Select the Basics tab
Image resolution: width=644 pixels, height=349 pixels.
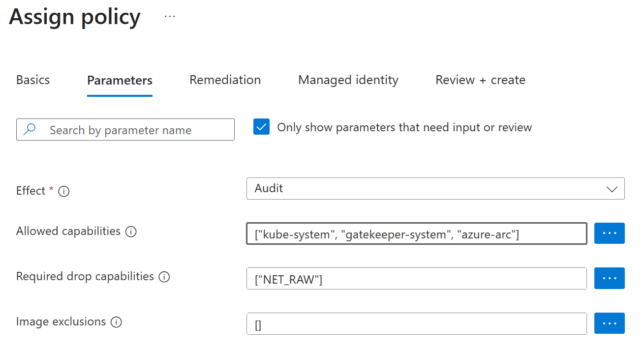[32, 80]
